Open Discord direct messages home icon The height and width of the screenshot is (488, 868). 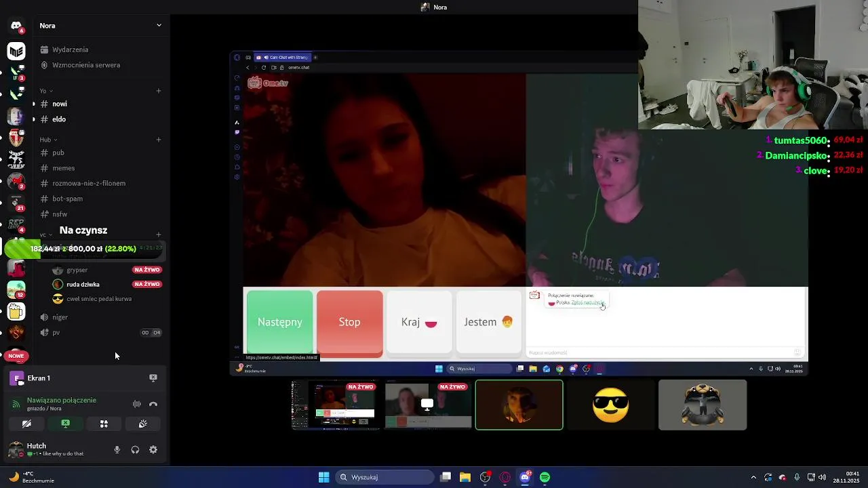[16, 26]
